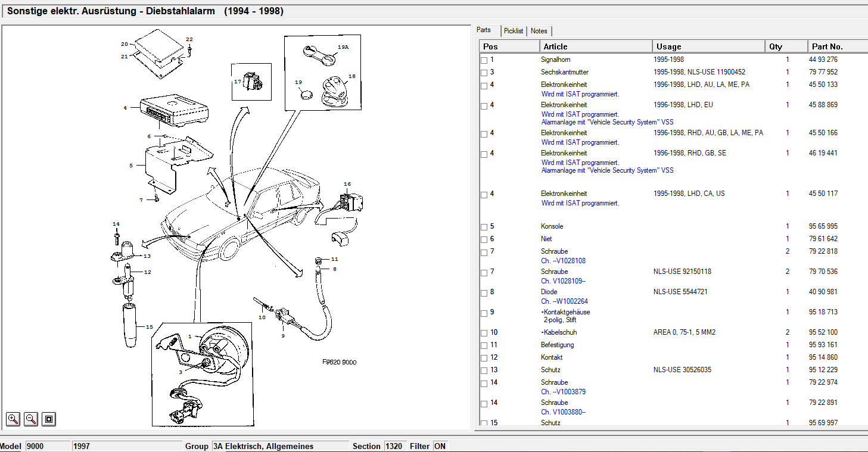Check the Niet row checkbox
The image size is (868, 452).
484,239
